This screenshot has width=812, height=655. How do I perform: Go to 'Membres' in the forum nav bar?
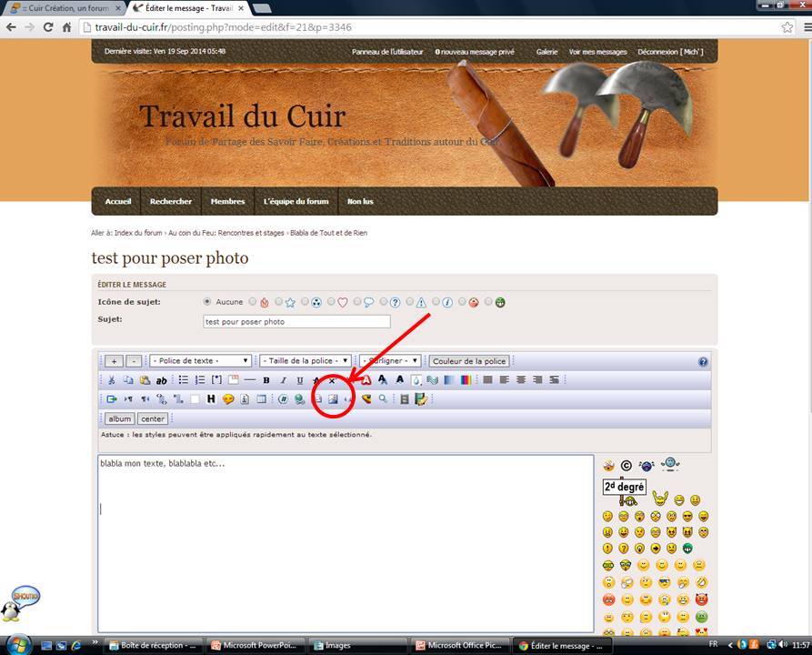(x=227, y=201)
